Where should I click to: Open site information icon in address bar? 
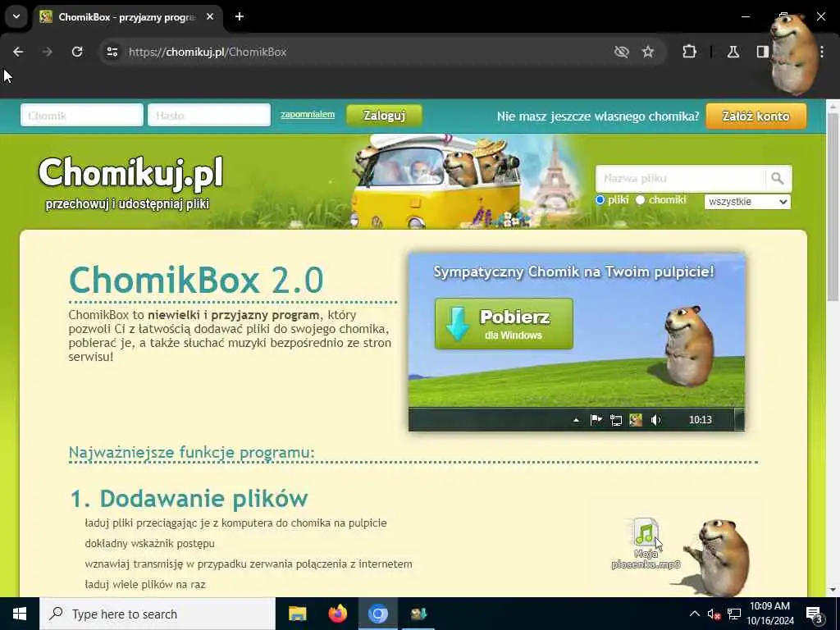pos(112,52)
